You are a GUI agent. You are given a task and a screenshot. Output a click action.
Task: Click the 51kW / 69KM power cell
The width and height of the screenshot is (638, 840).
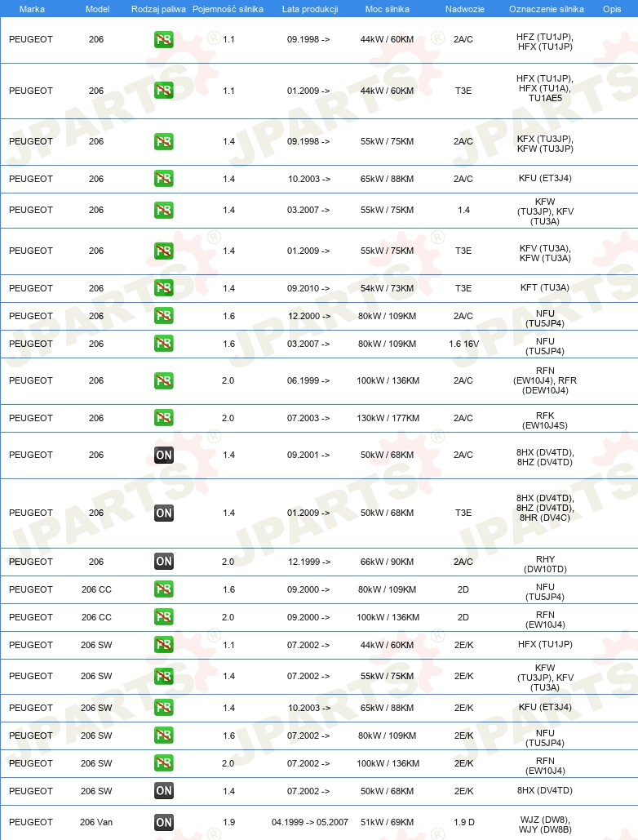[x=387, y=822]
